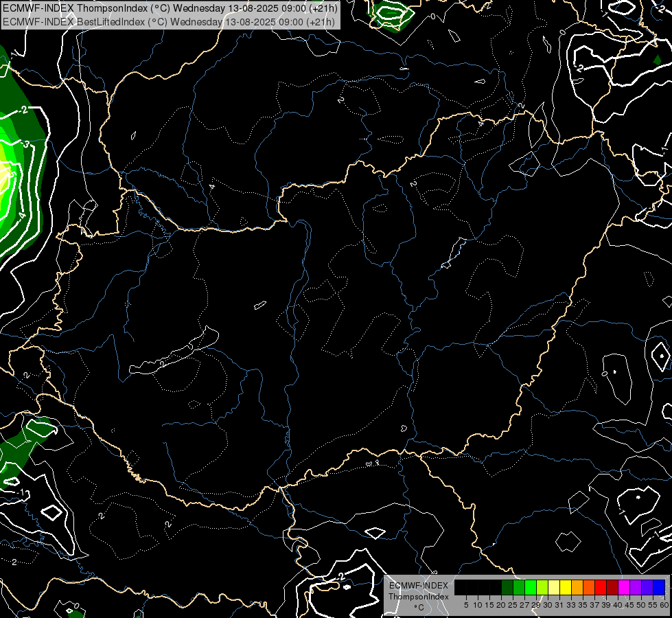This screenshot has width=672, height=618.
Task: Pick the pale yellow 30-31 legend swatch
Action: coord(554,587)
